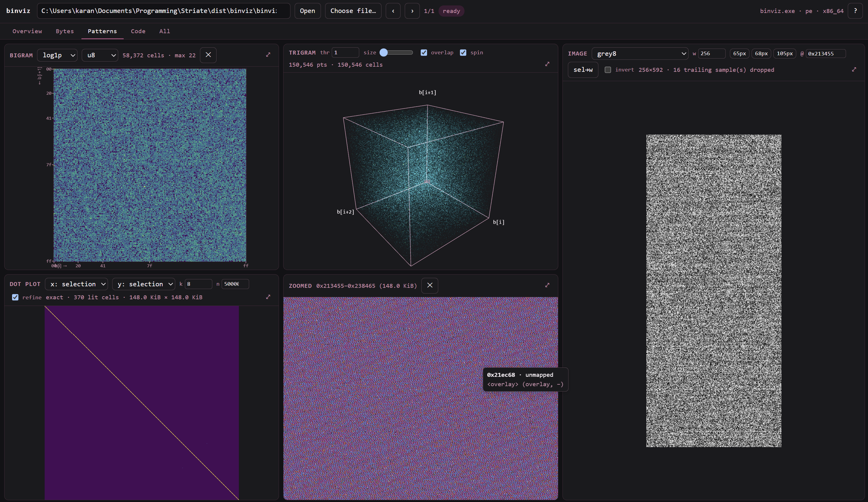Open the grey8 image format dropdown

[640, 53]
